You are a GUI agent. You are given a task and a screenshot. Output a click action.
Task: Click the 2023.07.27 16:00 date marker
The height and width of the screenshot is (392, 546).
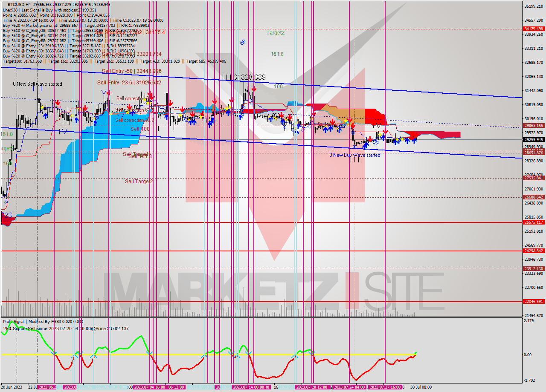click(x=385, y=387)
